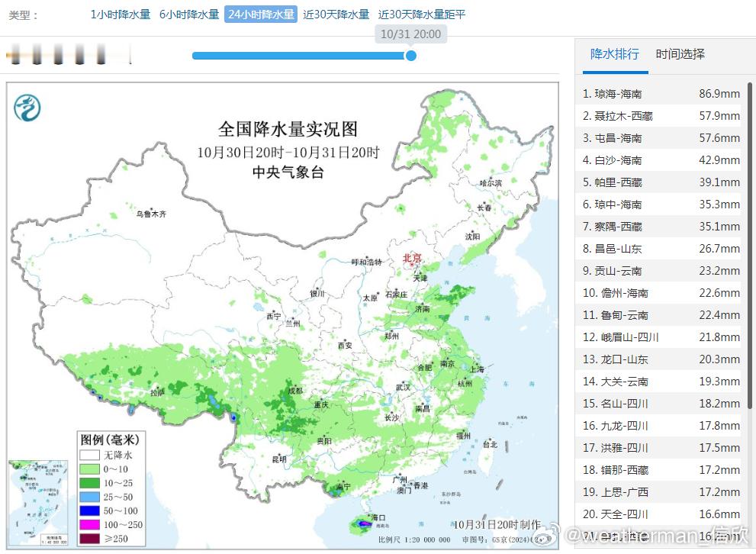Open the 近30天降水量 view
Screen dimensions: 756x554
(336, 14)
